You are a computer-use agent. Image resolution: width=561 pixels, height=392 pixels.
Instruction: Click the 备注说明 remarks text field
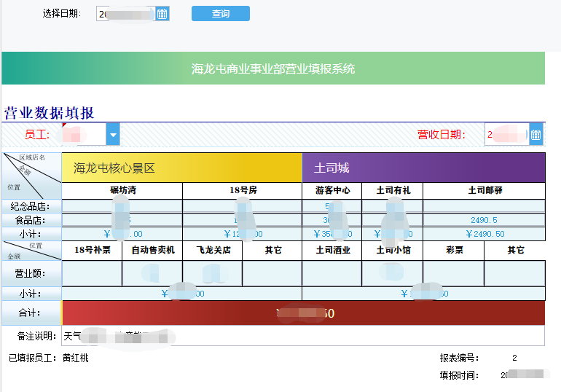303,336
